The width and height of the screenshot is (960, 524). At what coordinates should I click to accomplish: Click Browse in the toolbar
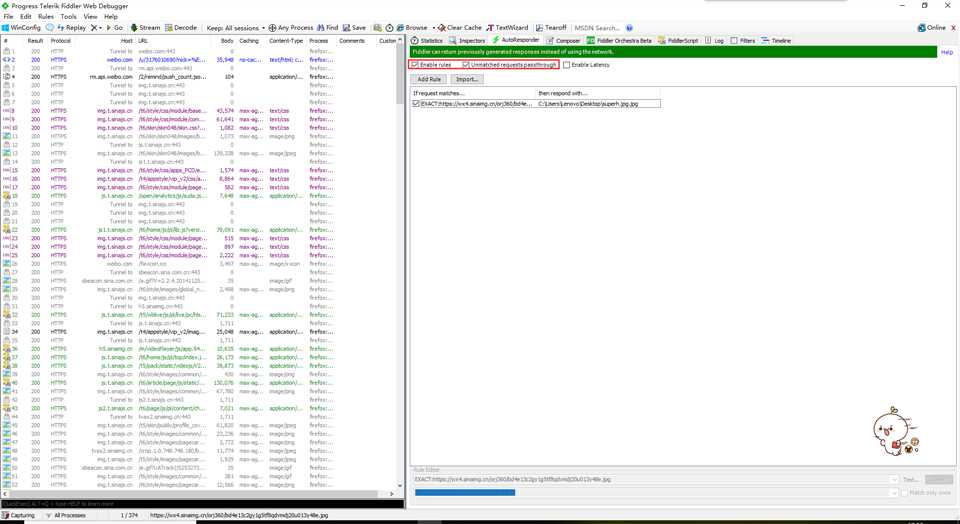412,28
